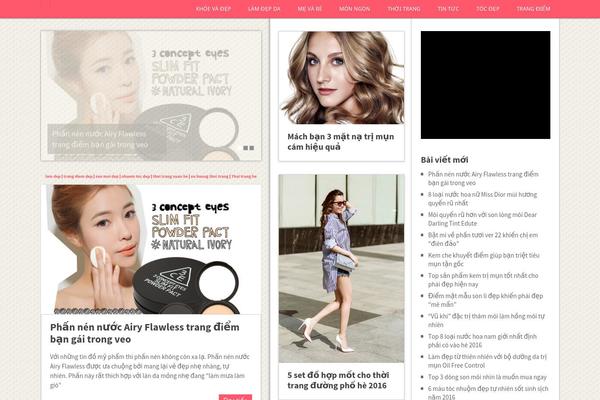
Task: Click the 3 Concept Eyes powder pact article image
Action: (x=151, y=249)
